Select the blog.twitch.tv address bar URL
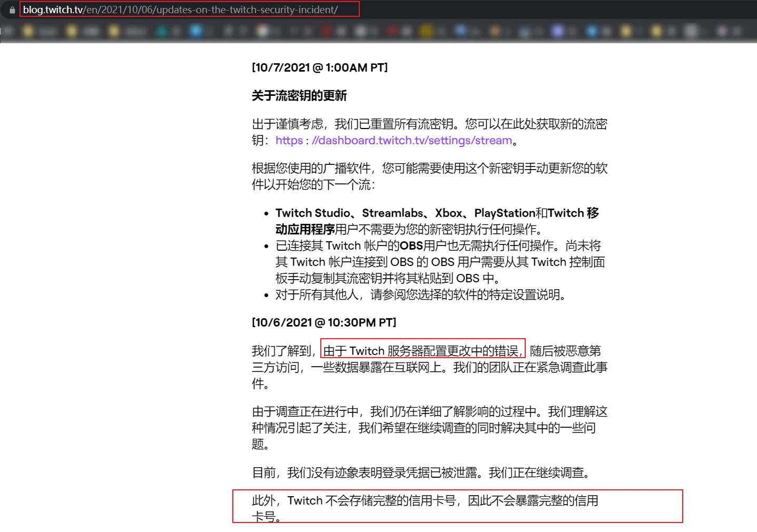This screenshot has height=532, width=757. (180, 9)
